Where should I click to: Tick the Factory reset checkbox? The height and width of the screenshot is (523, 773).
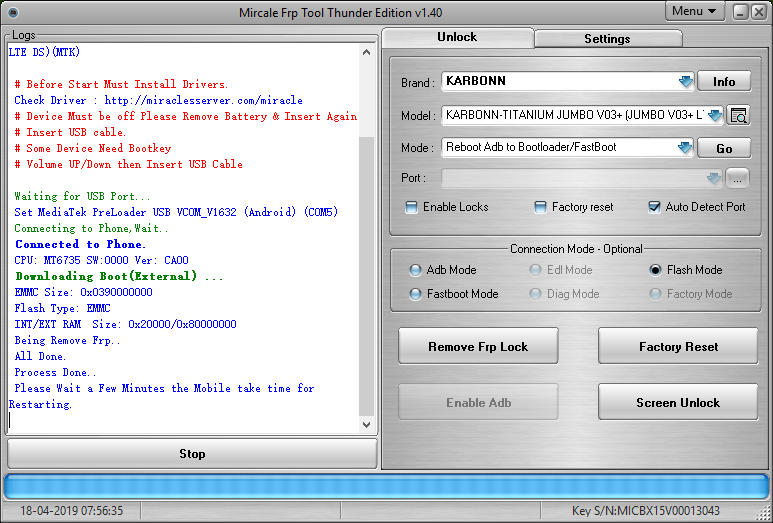(x=540, y=207)
